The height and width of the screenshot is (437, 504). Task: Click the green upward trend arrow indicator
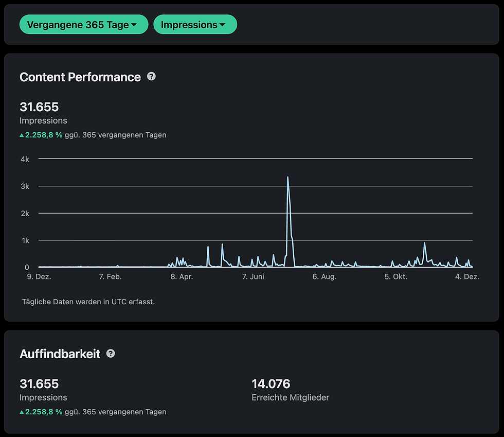point(22,134)
